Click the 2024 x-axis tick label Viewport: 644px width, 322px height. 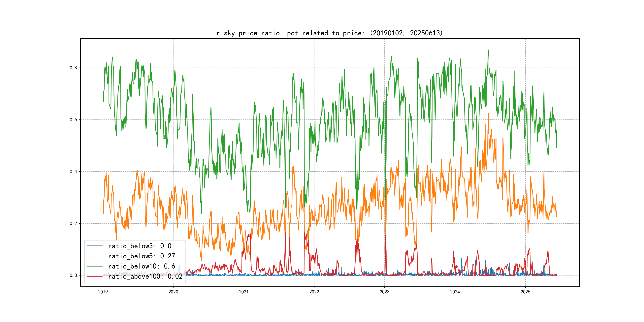tap(455, 292)
